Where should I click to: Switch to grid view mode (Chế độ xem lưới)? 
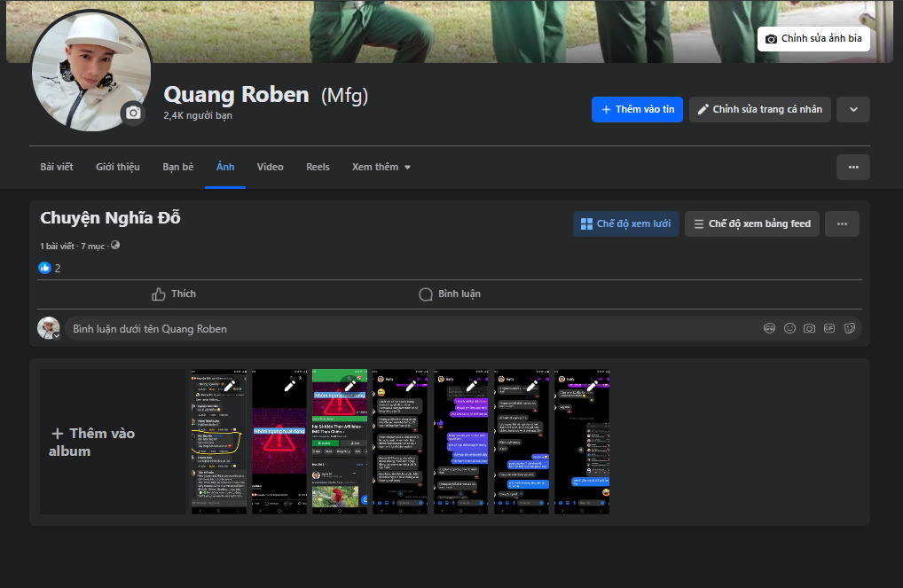click(x=625, y=224)
